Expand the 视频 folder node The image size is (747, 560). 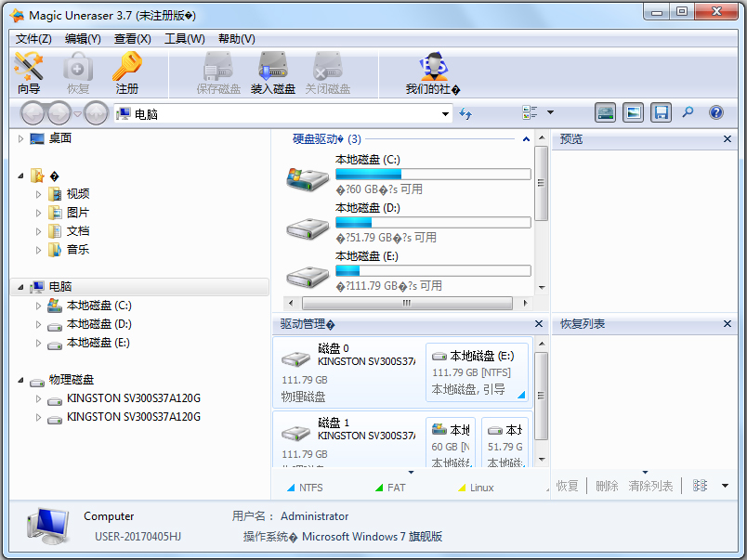(39, 194)
